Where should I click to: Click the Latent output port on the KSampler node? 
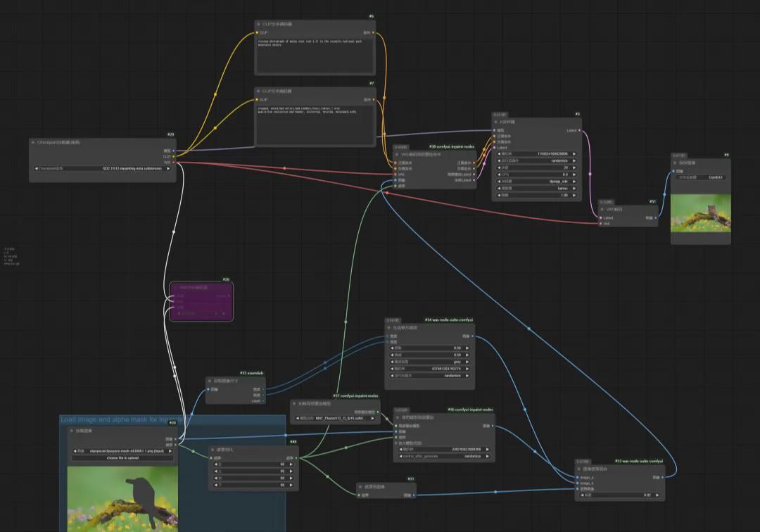tap(580, 130)
